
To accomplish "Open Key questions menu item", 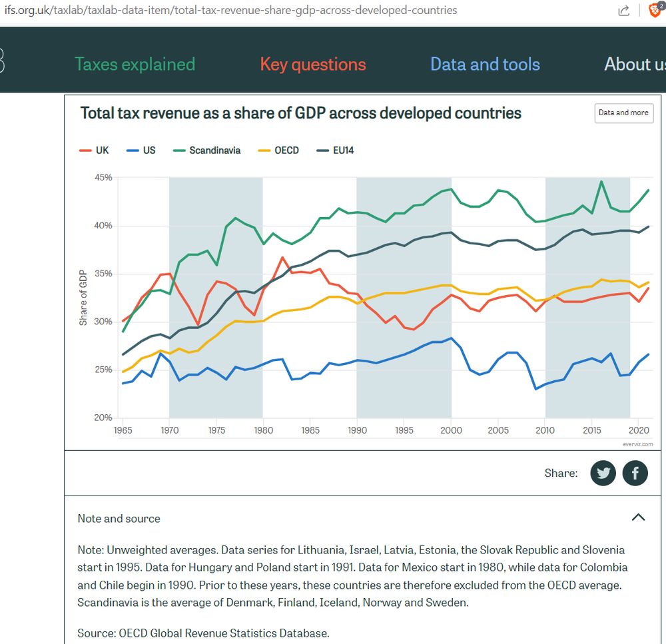I will click(x=313, y=65).
